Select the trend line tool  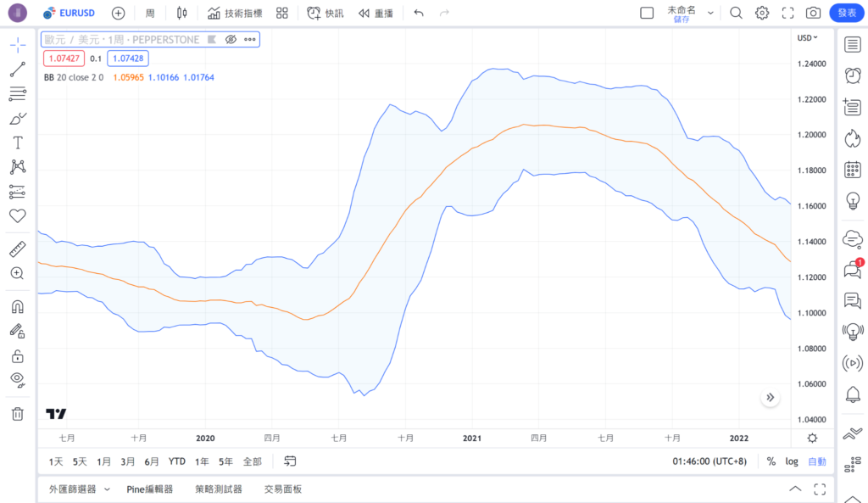[17, 70]
